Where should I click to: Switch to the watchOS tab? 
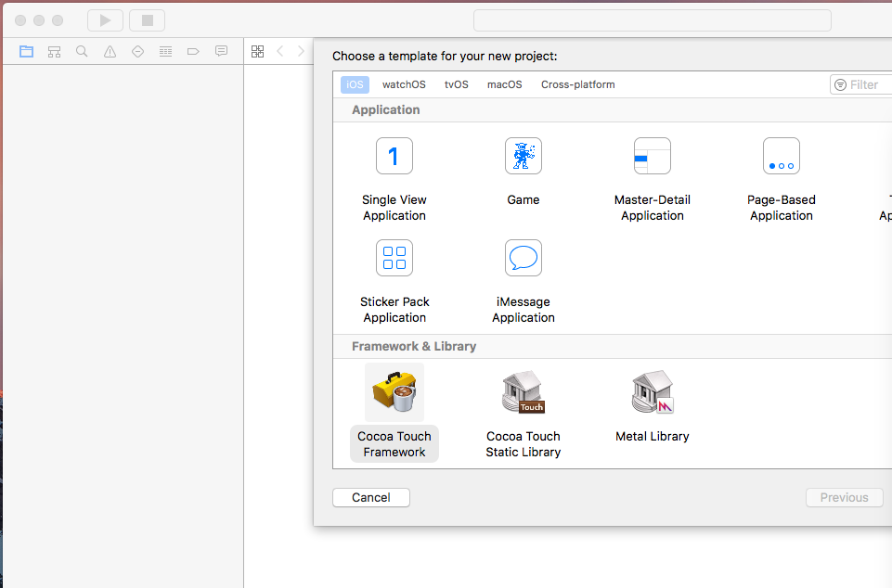coord(404,84)
